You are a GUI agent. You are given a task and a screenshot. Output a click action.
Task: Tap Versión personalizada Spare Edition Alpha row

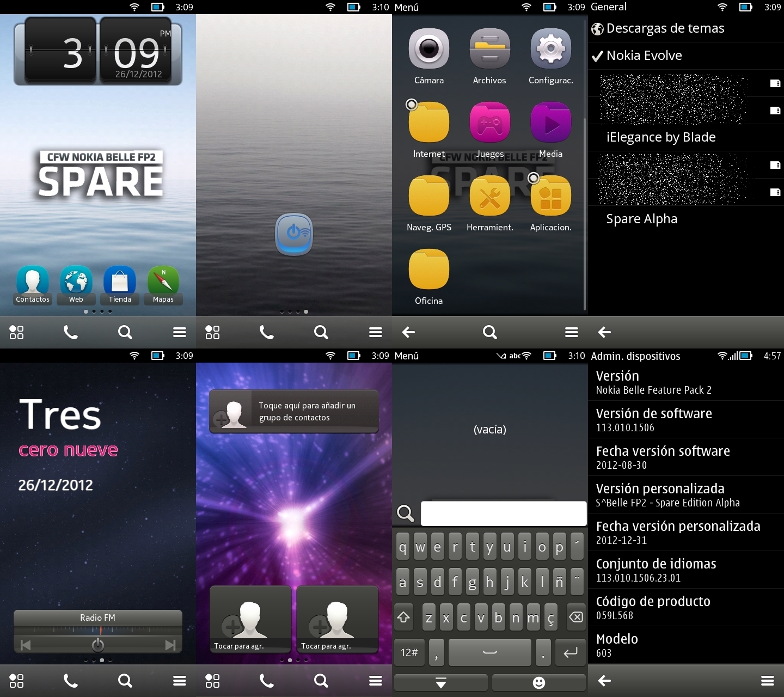(686, 495)
